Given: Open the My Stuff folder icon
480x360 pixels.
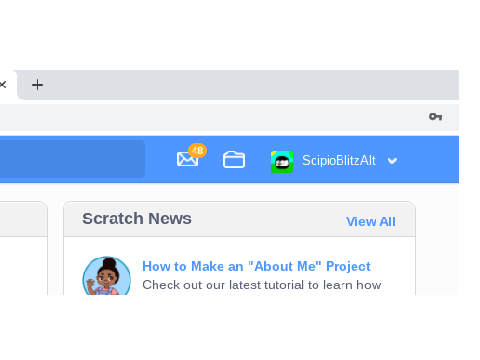Looking at the screenshot, I should [x=234, y=159].
